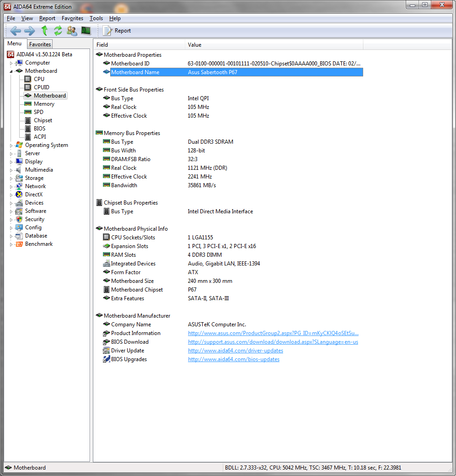
Task: Click the Security shield icon
Action: [x=19, y=219]
